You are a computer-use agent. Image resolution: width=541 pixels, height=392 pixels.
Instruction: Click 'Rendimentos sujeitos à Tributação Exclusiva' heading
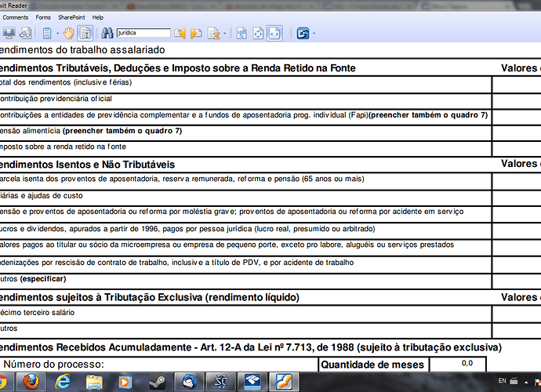pyautogui.click(x=150, y=297)
